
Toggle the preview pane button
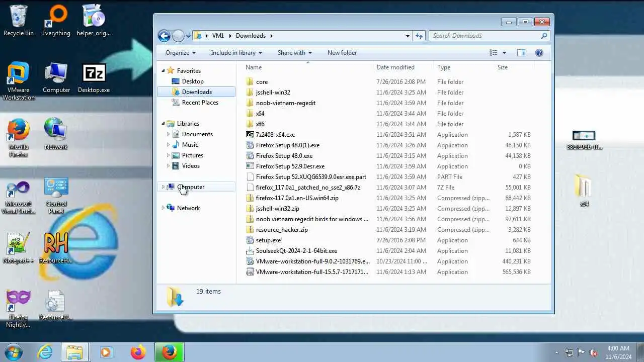coord(521,53)
